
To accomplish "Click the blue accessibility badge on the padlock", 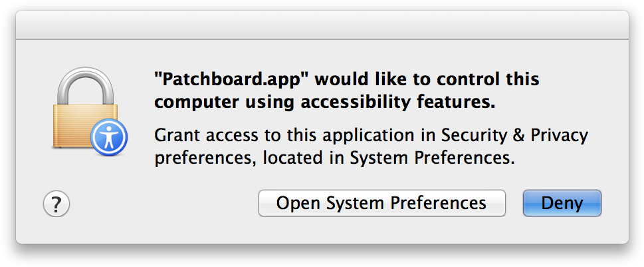I will [108, 137].
